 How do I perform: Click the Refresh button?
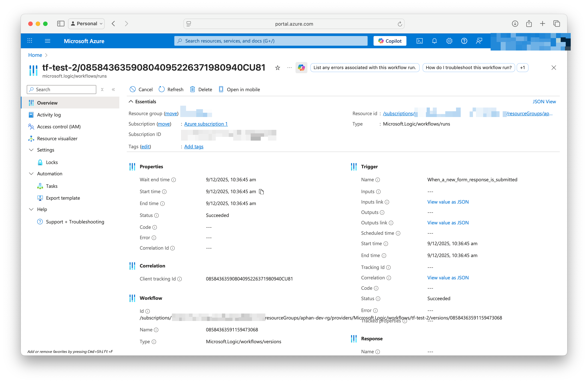(x=171, y=89)
